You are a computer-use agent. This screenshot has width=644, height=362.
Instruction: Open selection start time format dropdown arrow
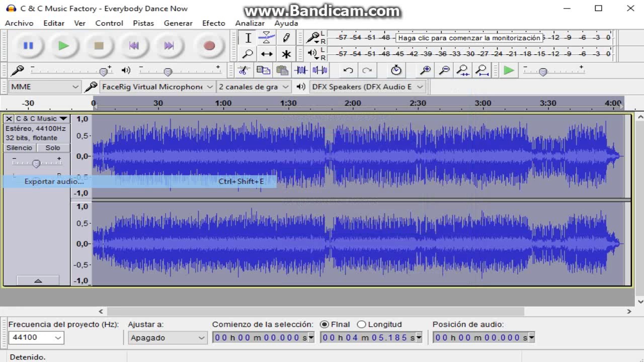tap(311, 337)
